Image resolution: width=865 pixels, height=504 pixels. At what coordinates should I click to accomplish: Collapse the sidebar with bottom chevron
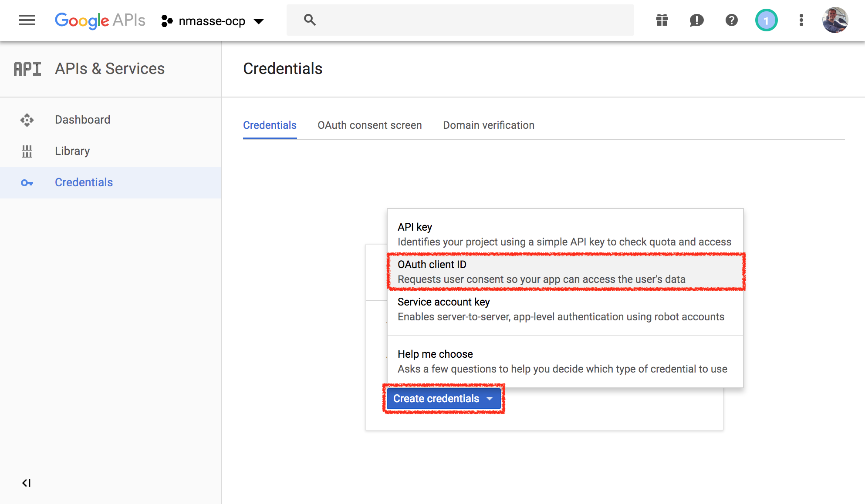tap(27, 483)
